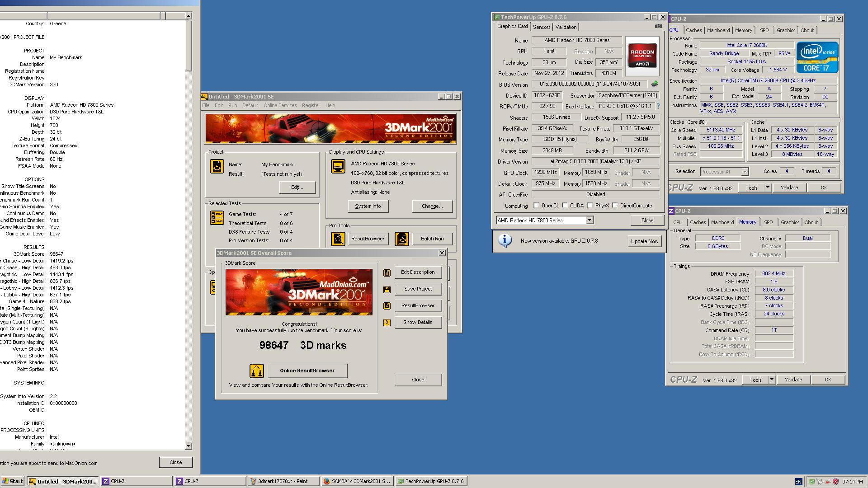
Task: Click Close in the GPU-Z window
Action: pos(647,221)
